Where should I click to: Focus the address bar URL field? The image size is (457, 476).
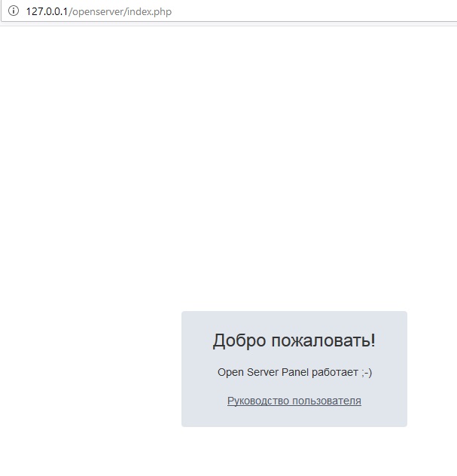click(x=226, y=11)
